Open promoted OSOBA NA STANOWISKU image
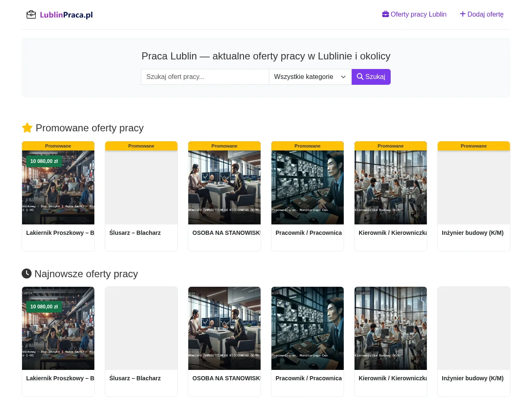The height and width of the screenshot is (399, 532). pos(224,187)
